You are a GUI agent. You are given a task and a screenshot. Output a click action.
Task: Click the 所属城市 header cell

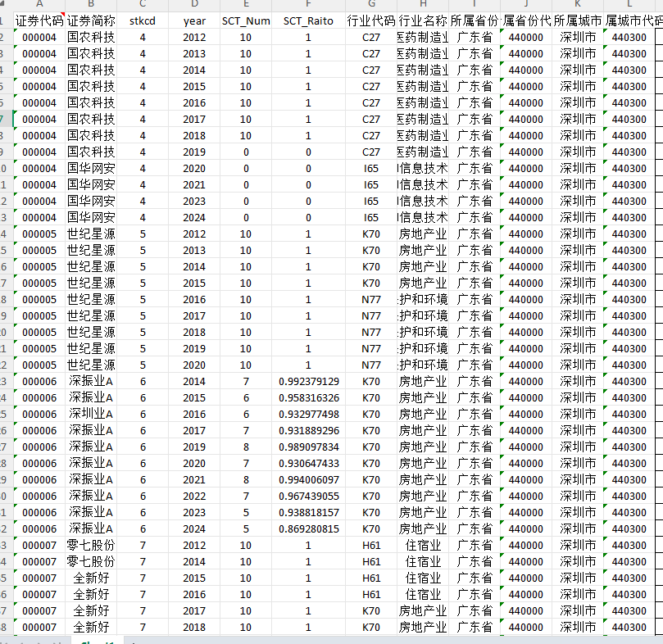(x=578, y=20)
